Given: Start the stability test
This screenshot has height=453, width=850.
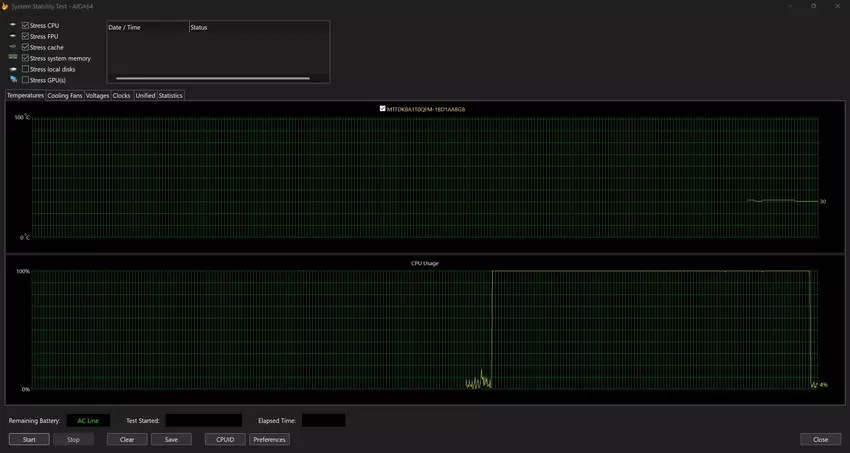Looking at the screenshot, I should pyautogui.click(x=29, y=439).
